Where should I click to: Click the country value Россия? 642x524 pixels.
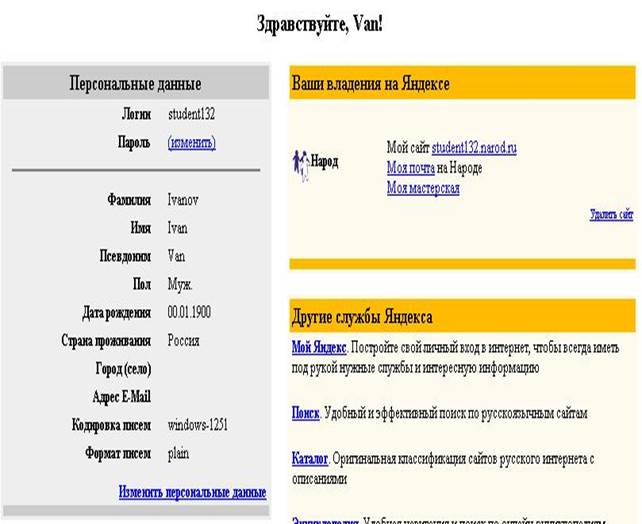[x=183, y=341]
